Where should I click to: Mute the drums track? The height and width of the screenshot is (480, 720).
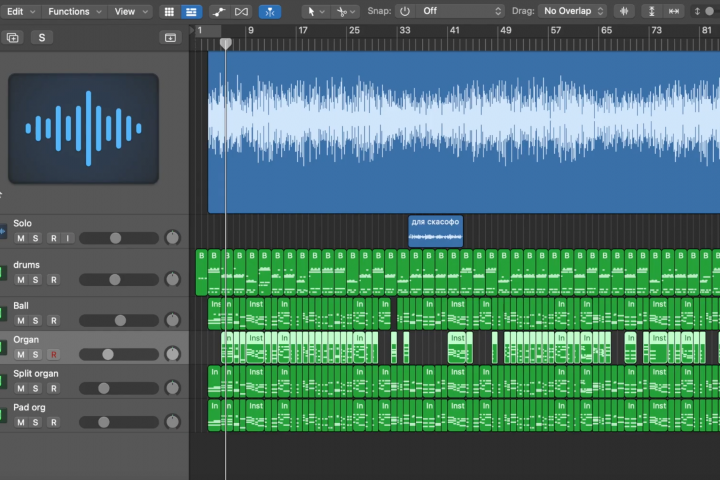[x=21, y=280]
